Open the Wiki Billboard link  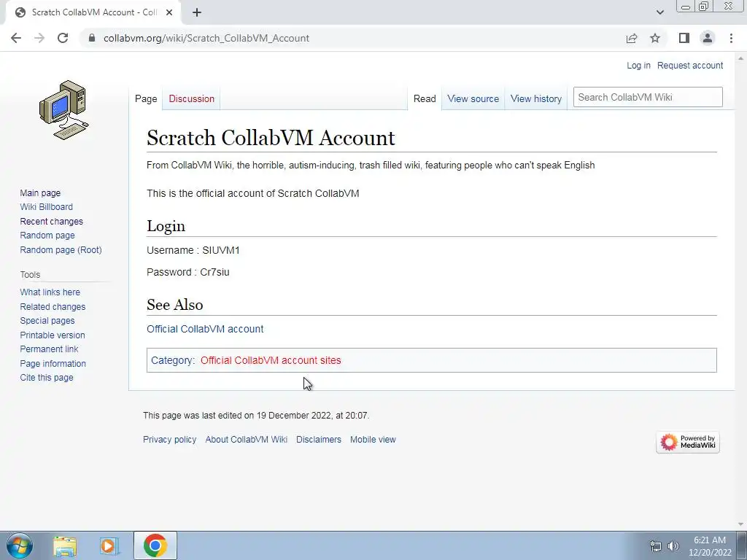tap(46, 206)
